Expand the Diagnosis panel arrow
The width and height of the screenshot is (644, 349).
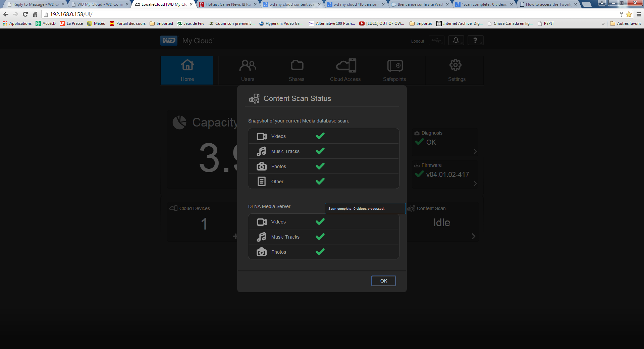click(x=475, y=151)
